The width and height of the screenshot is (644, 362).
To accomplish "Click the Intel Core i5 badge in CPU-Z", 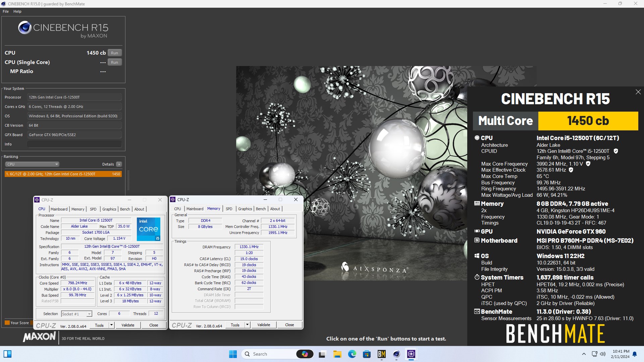I will (x=149, y=229).
